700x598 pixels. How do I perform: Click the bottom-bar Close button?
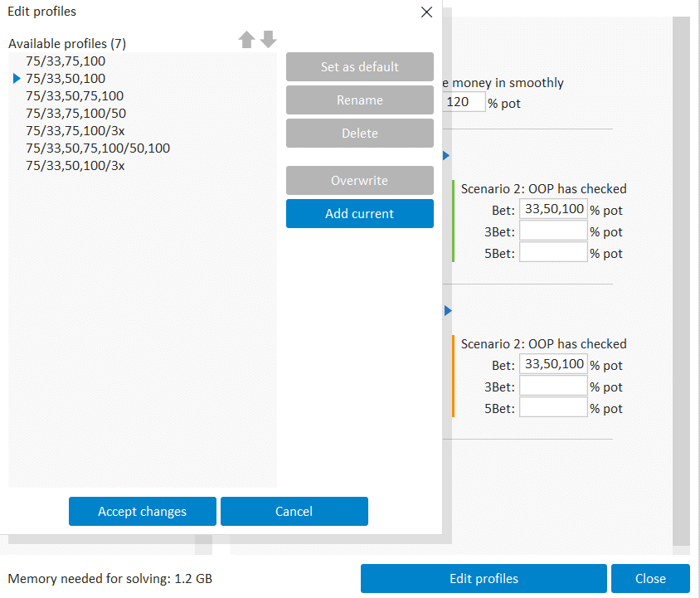(650, 578)
